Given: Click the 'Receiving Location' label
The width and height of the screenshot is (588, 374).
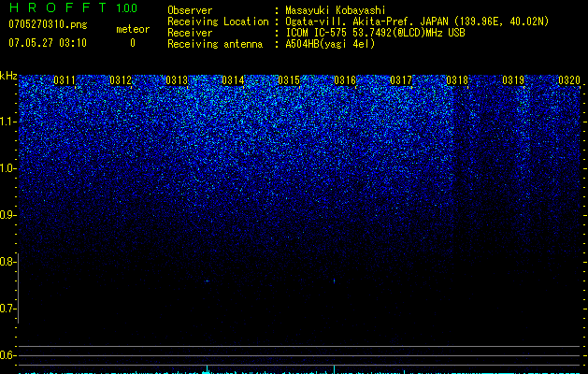Looking at the screenshot, I should tap(218, 22).
